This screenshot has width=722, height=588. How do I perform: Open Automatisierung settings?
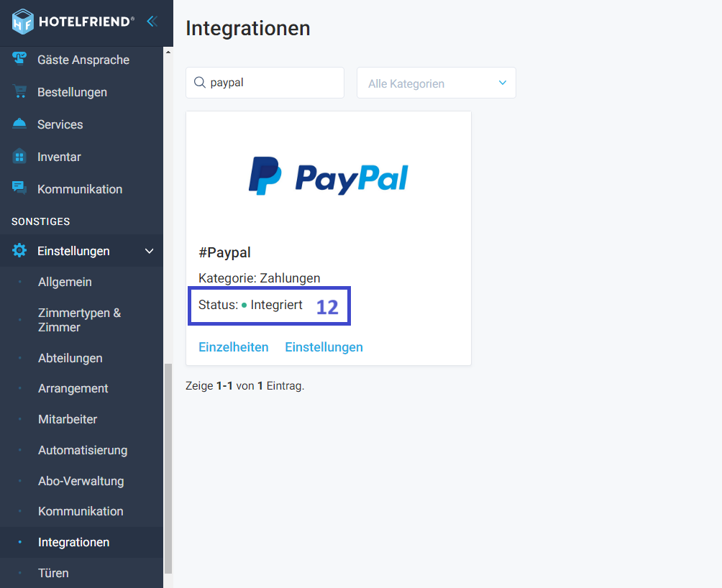pyautogui.click(x=83, y=450)
